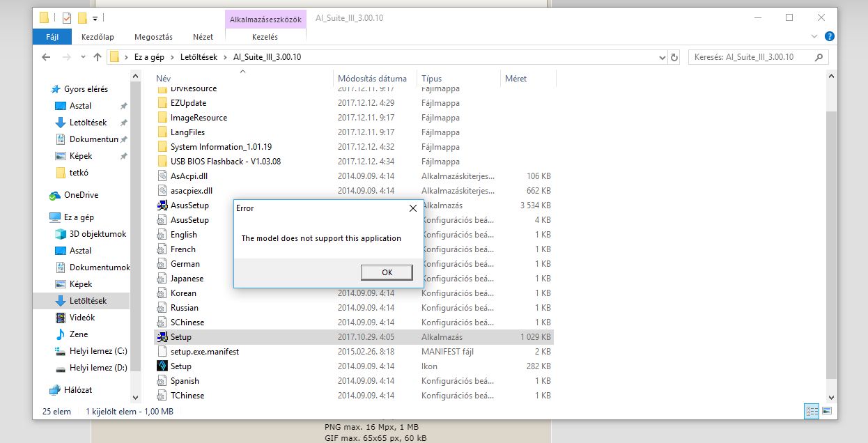The height and width of the screenshot is (443, 868).
Task: Switch to the Kezdőlap ribbon tab
Action: (98, 37)
